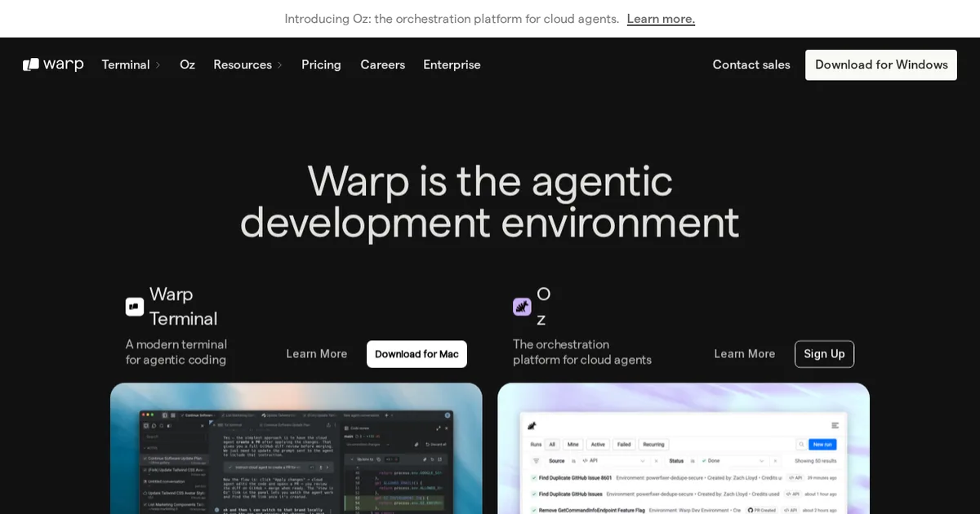Click 'The orchestration platform for cloud agents' text

click(582, 352)
